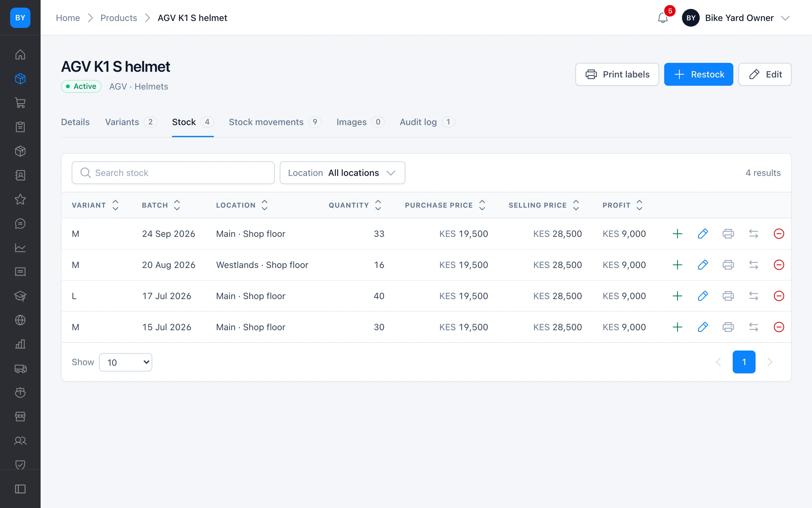
Task: Open the Location All locations dropdown
Action: [342, 173]
